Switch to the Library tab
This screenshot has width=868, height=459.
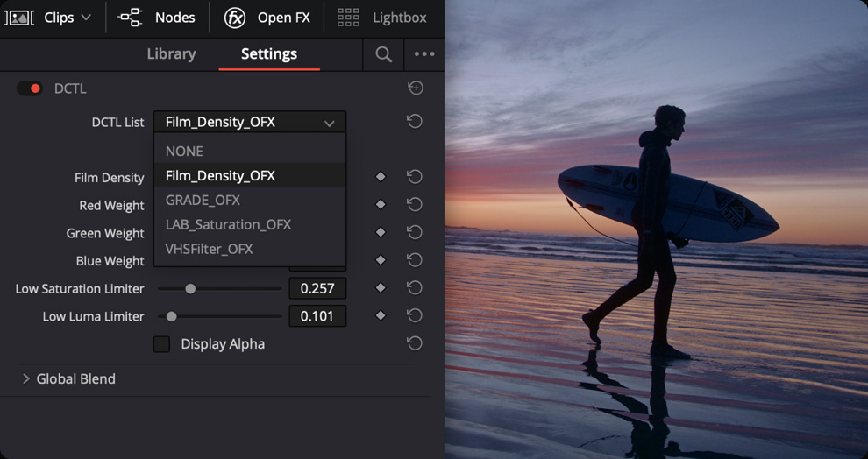coord(171,54)
